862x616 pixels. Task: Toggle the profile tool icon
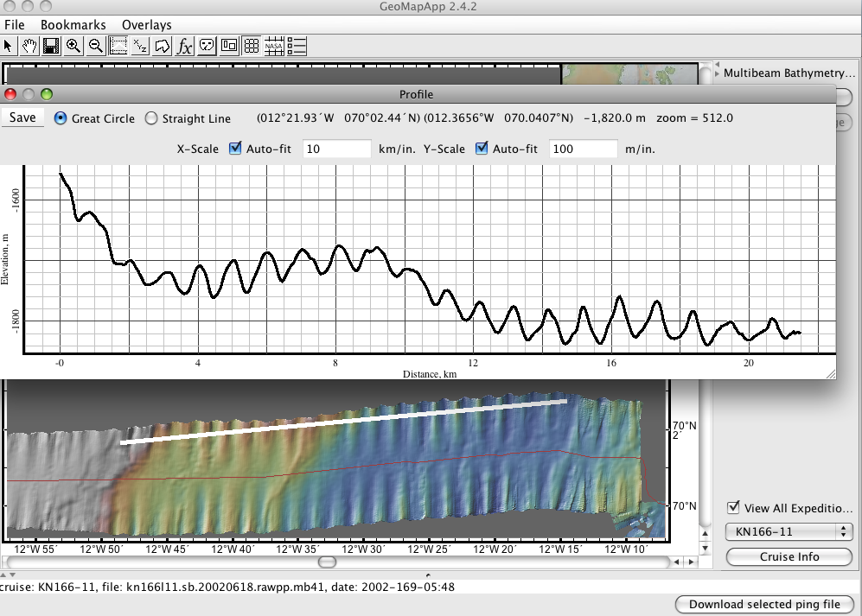pos(118,46)
